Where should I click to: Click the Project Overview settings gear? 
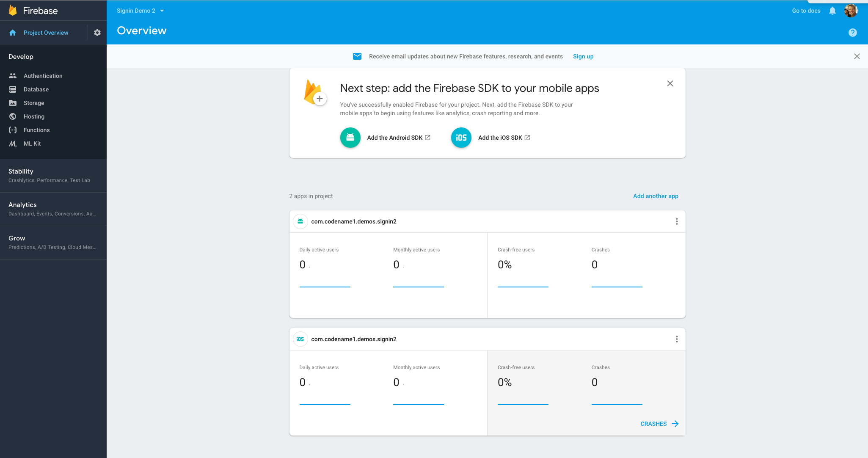97,32
